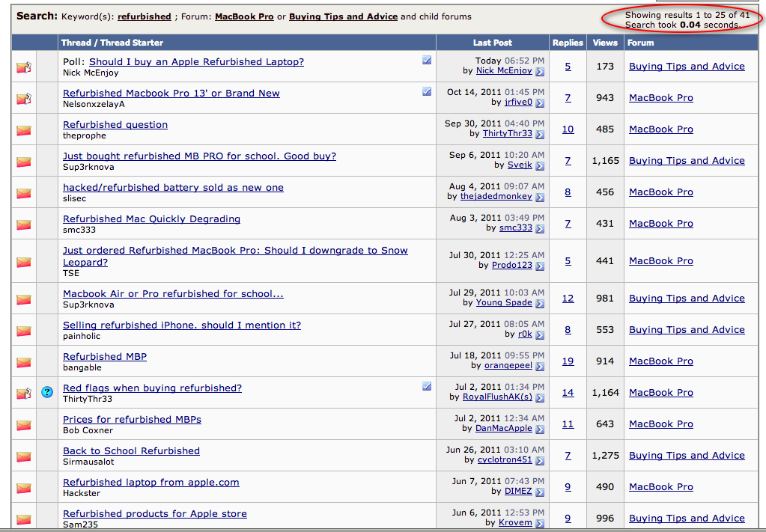766x532 pixels.
Task: Jump to last post icon beside jrfive0
Action: (x=540, y=103)
